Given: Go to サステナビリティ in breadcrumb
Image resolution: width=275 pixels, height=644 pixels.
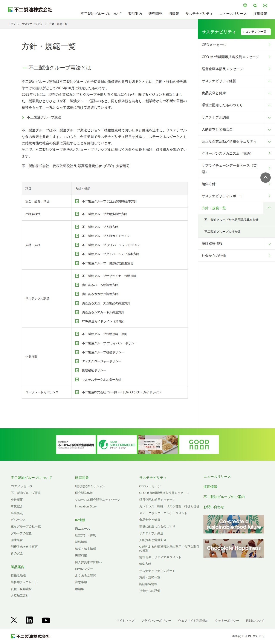Looking at the screenshot, I should (x=32, y=24).
